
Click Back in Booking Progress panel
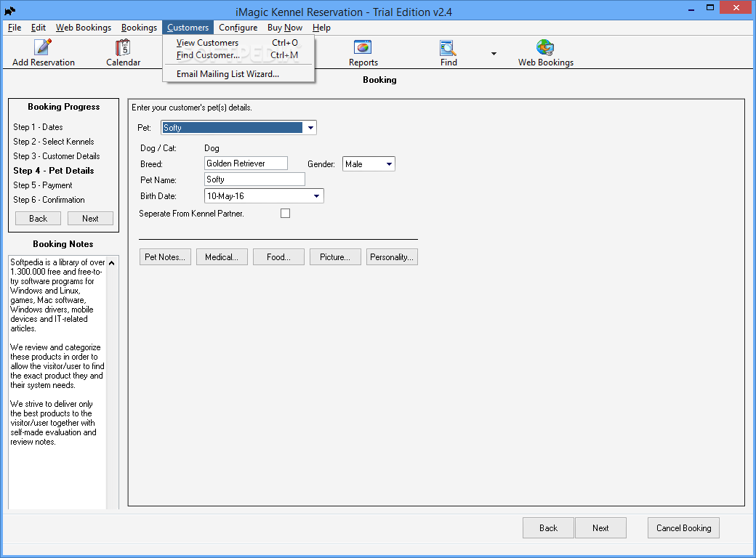tap(38, 218)
